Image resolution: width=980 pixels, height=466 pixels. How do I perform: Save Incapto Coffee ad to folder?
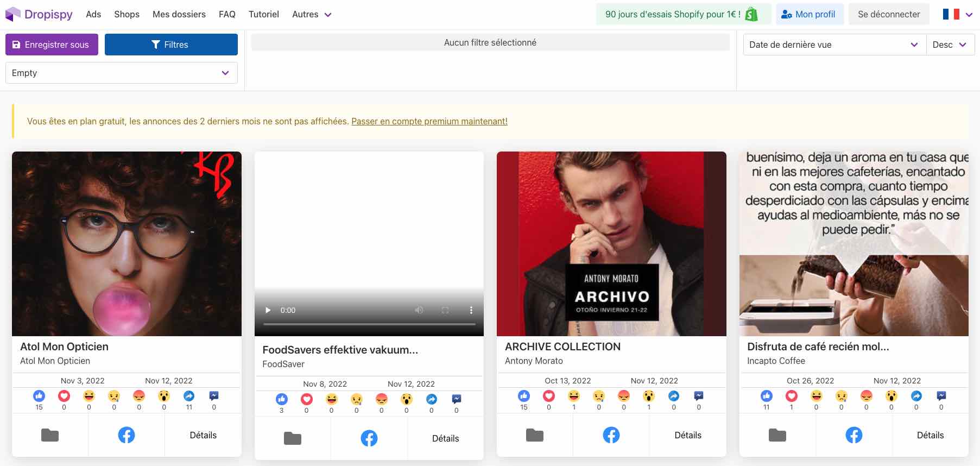point(777,435)
